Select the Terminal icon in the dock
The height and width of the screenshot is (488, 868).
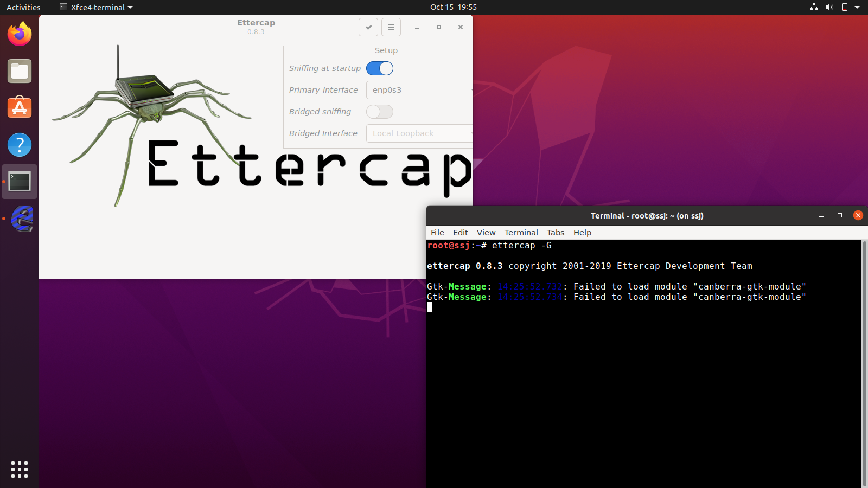click(x=20, y=182)
